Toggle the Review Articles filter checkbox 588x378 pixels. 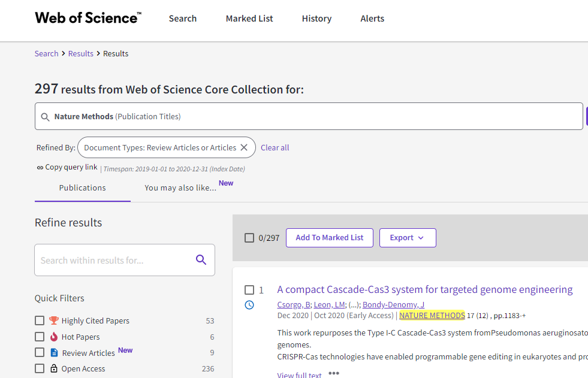point(40,352)
